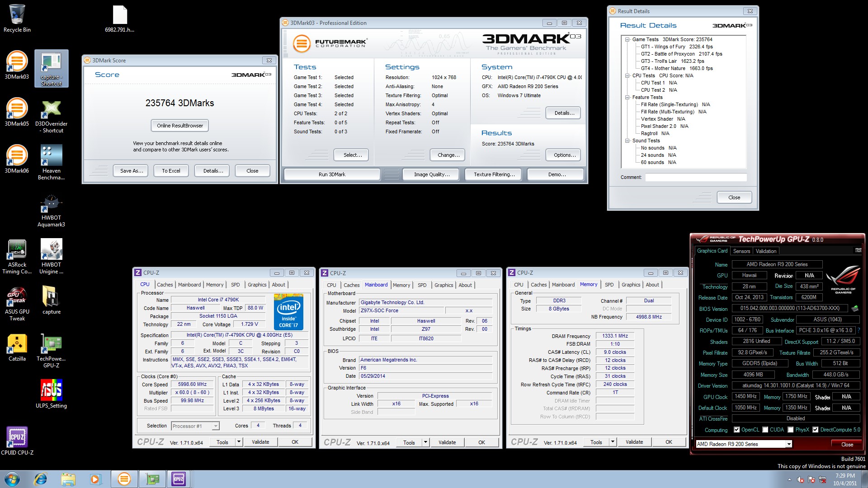Screen dimensions: 868x488
Task: Collapse the Sound Tests tree node
Action: 627,141
